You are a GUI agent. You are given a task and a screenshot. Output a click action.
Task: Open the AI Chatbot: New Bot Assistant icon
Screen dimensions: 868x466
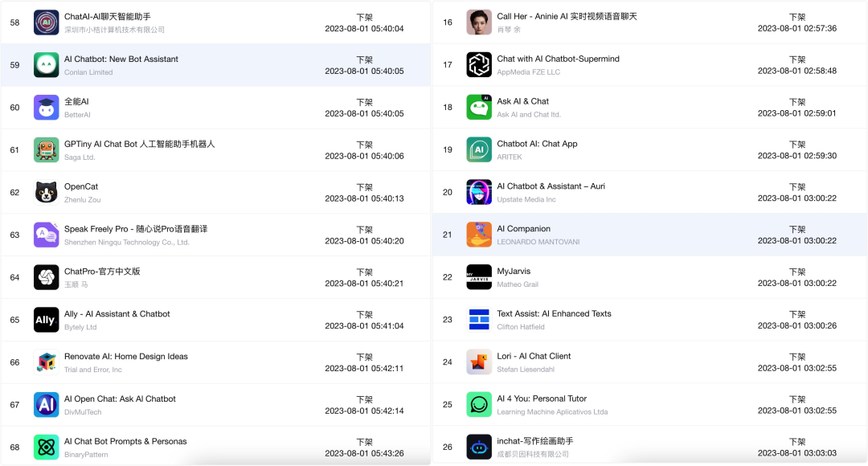tap(46, 65)
